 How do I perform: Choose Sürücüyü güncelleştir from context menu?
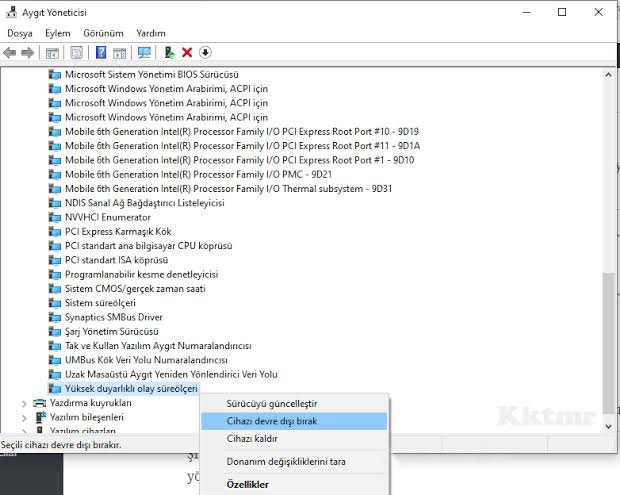point(294,404)
